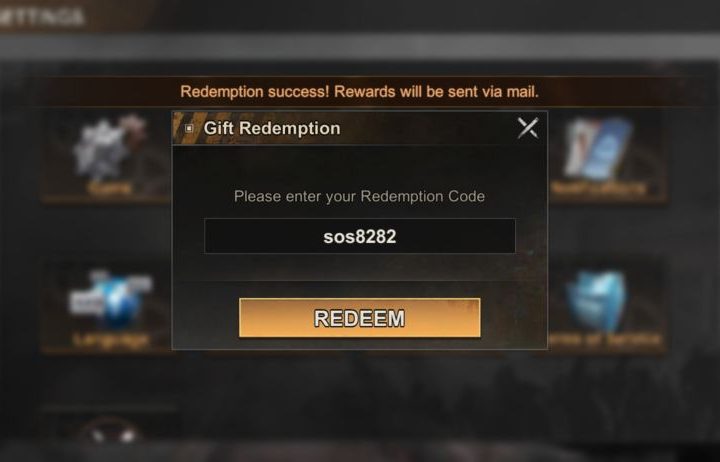
Task: Click the blurred Settings title at top left
Action: coord(42,17)
